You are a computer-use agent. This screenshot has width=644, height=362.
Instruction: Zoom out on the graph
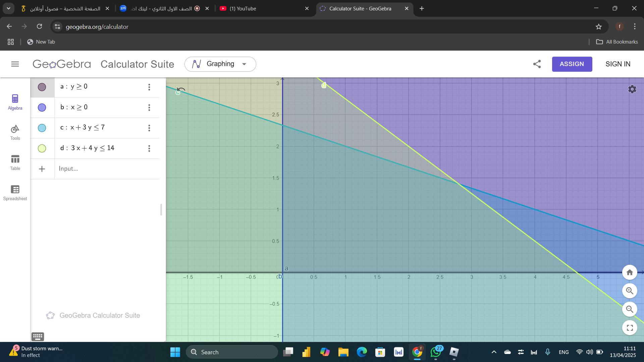click(630, 309)
